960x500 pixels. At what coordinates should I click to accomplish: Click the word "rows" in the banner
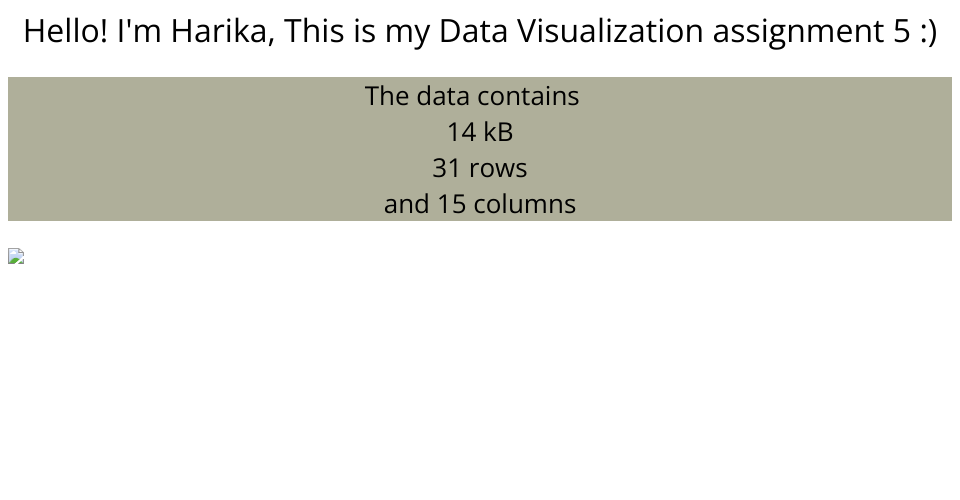coord(498,170)
